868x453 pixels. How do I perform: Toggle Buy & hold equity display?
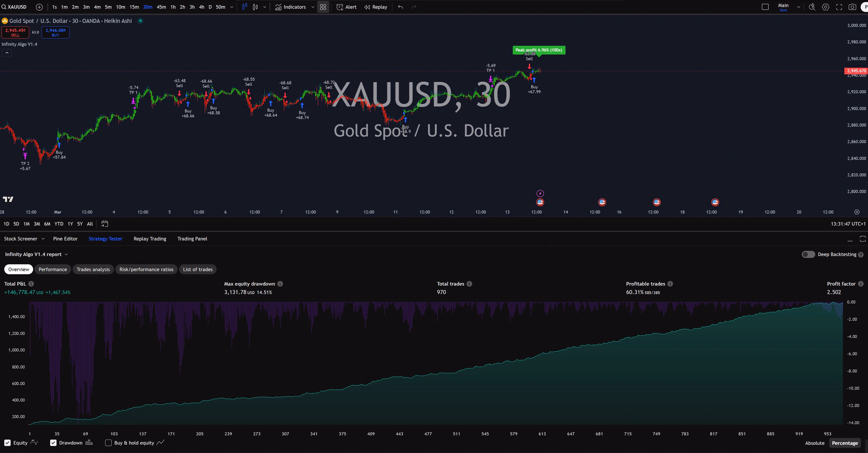pos(109,443)
